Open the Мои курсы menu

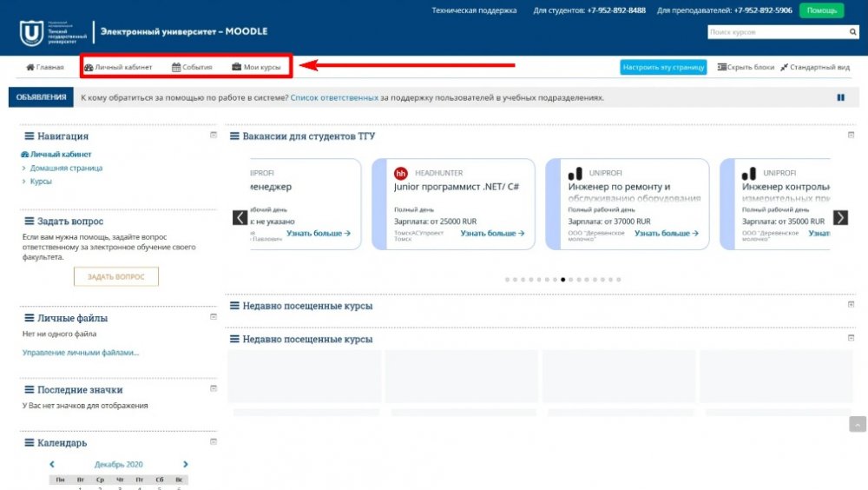click(x=256, y=67)
